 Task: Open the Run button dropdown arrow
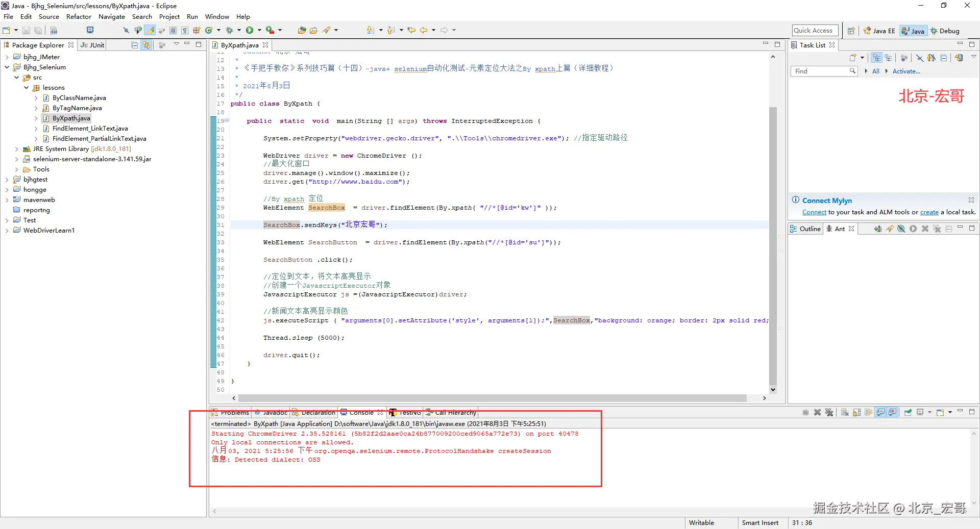click(259, 31)
